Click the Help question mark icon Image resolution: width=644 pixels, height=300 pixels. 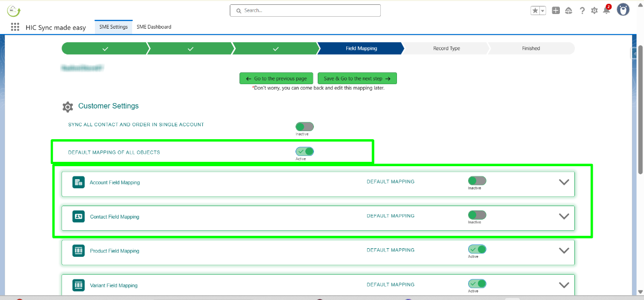[x=582, y=11]
